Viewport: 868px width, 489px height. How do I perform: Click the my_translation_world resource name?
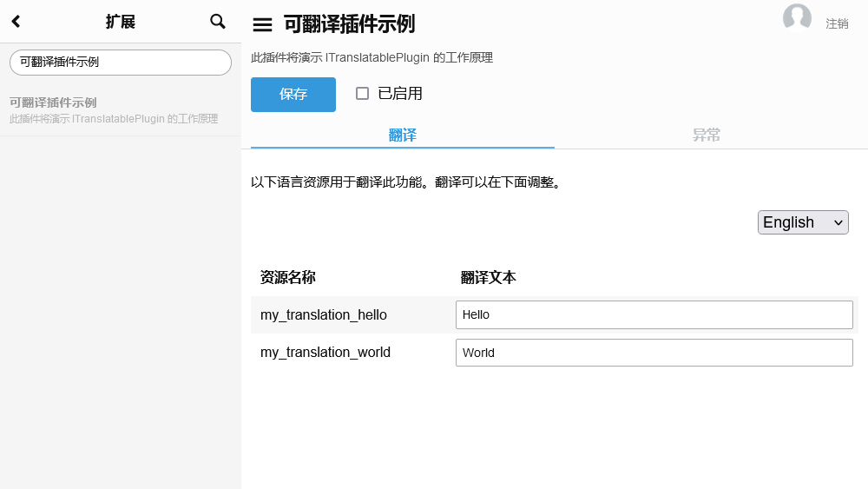(x=325, y=353)
